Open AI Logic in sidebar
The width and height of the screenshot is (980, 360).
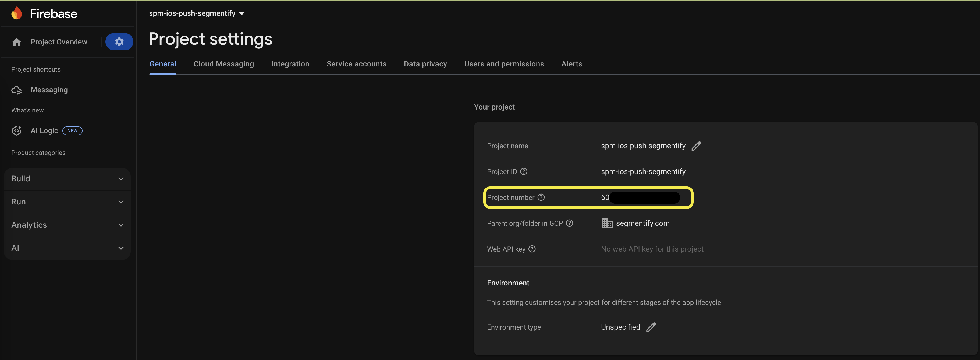44,130
